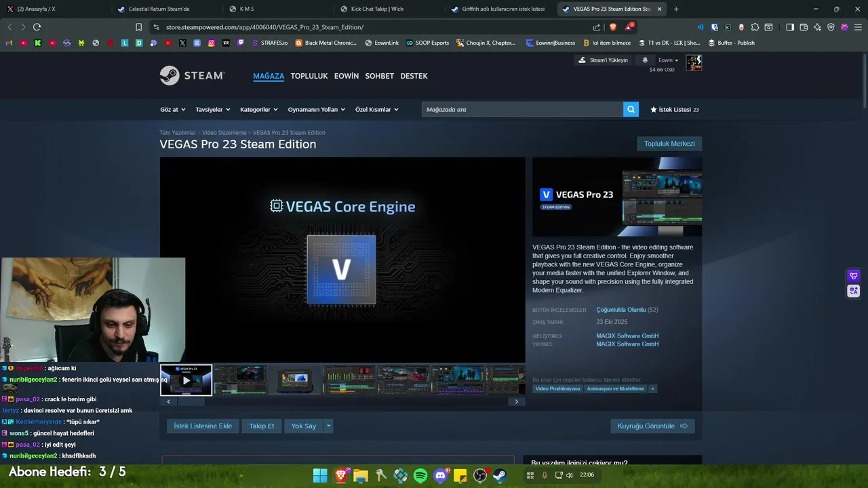Open MAGIX Software GmbH publisher link
868x488 pixels.
(627, 344)
